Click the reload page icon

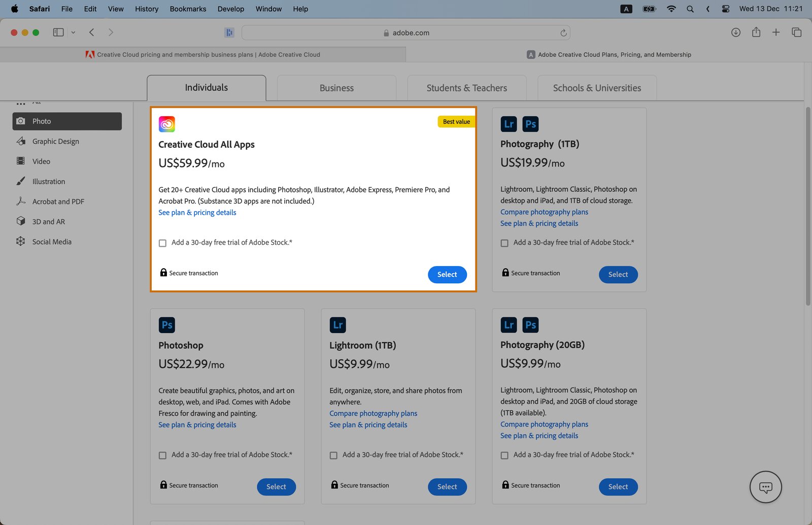pyautogui.click(x=563, y=33)
